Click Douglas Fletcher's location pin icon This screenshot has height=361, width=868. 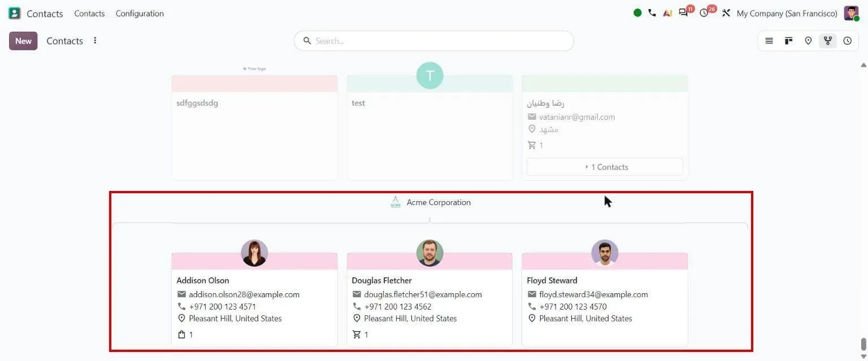click(357, 319)
